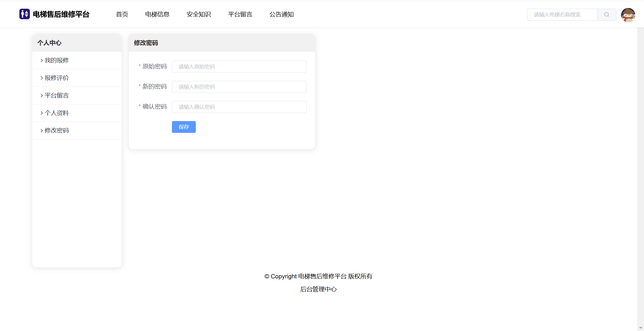
Task: Open the 电梯信息 navigation tab
Action: pyautogui.click(x=157, y=14)
